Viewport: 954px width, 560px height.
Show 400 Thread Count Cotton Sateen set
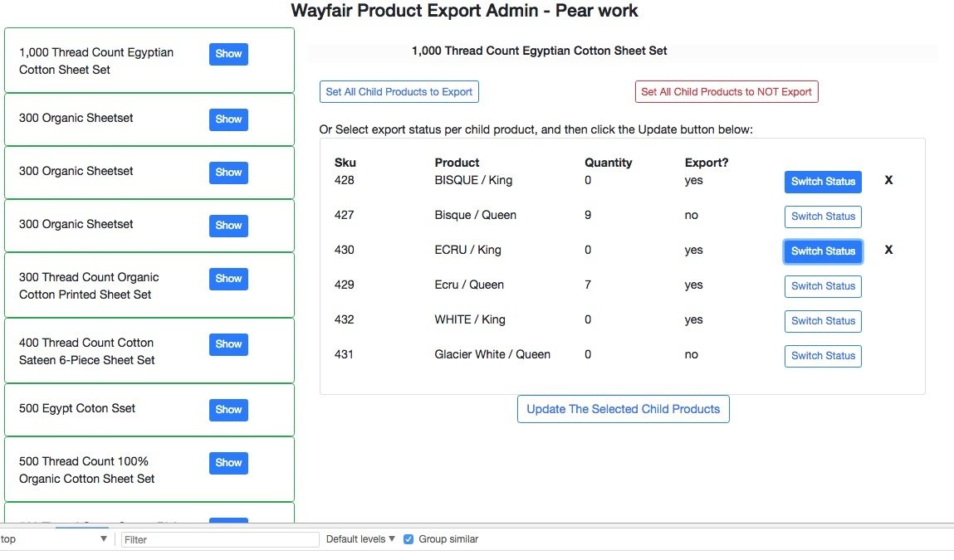tap(228, 344)
